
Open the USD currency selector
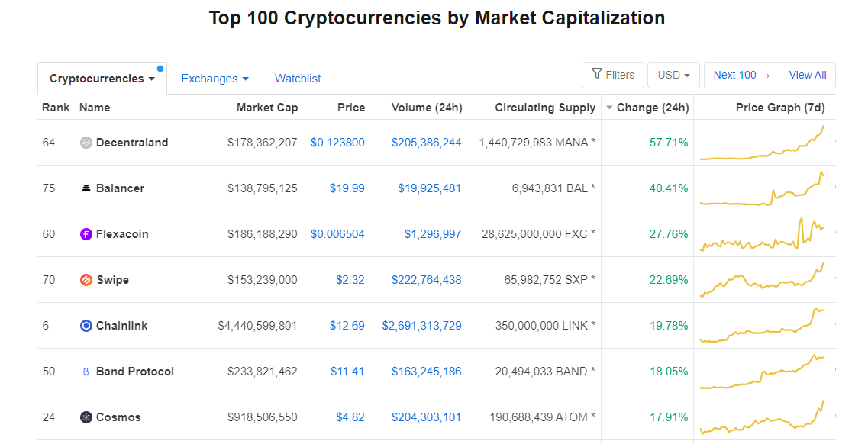point(673,76)
